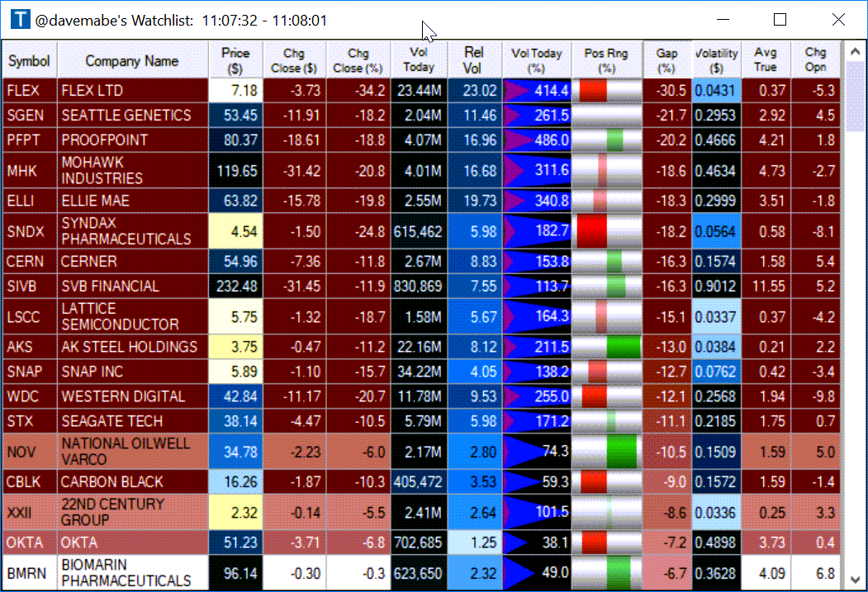This screenshot has height=592, width=868.
Task: Sort by the Chg Opn column header
Action: click(x=815, y=60)
